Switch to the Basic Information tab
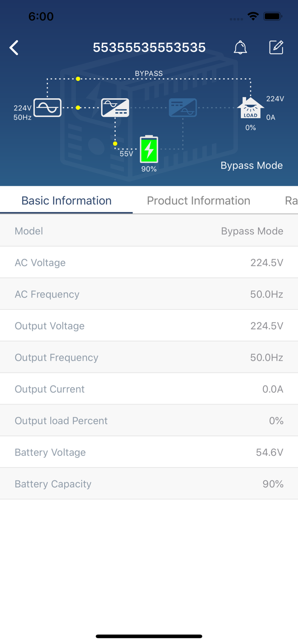Screen dimensions: 298x644 pyautogui.click(x=66, y=201)
